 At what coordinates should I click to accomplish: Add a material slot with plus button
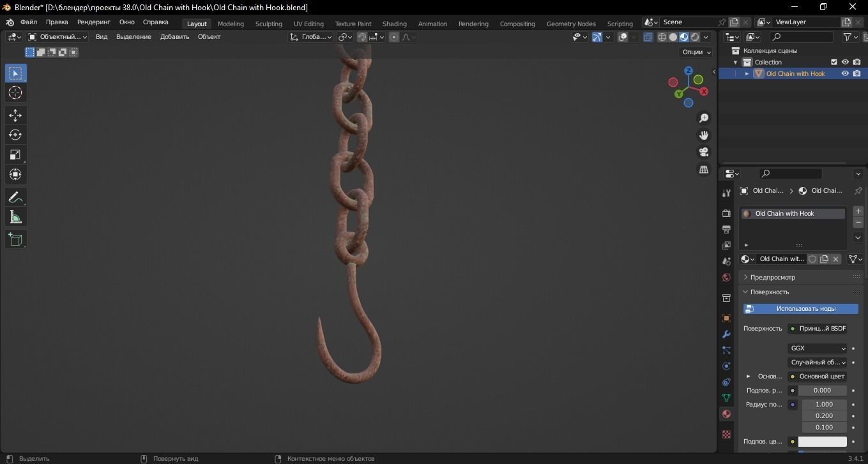(858, 211)
